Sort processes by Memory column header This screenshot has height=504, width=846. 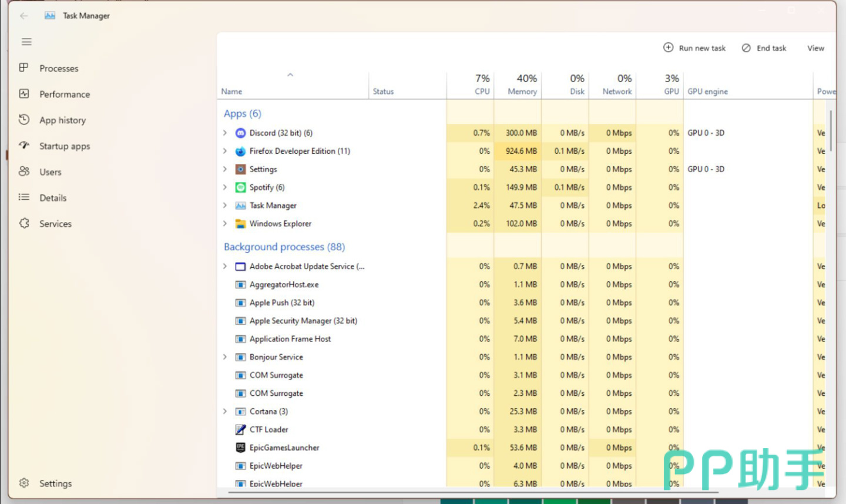pos(518,85)
